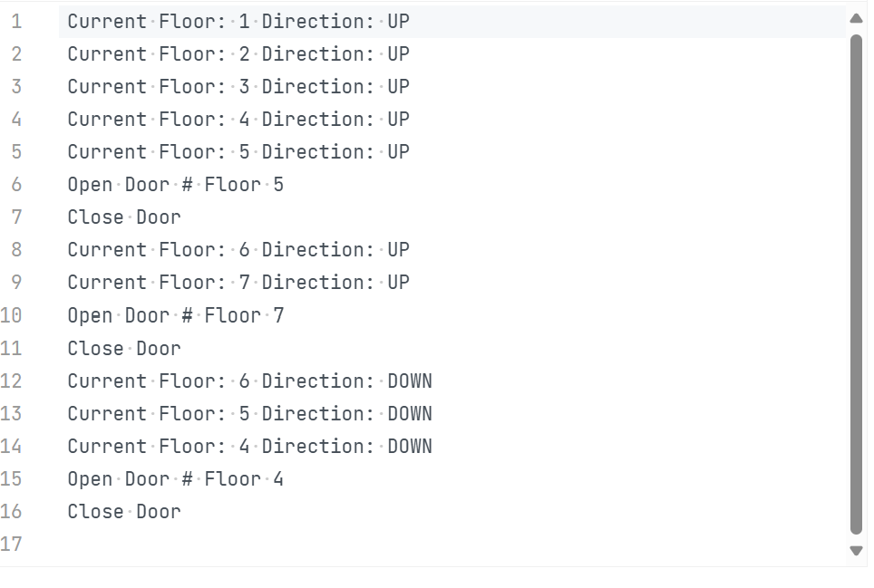Click line number 17 in gutter
874x588 pixels.
click(11, 544)
